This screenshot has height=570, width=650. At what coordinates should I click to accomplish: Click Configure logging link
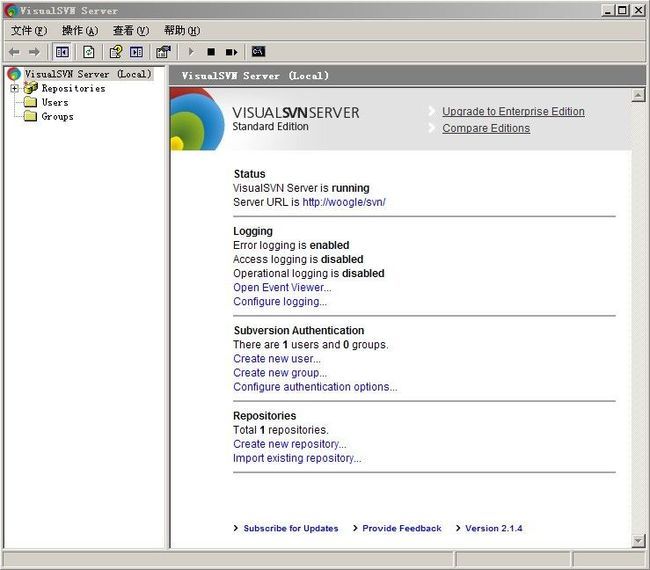pos(280,301)
